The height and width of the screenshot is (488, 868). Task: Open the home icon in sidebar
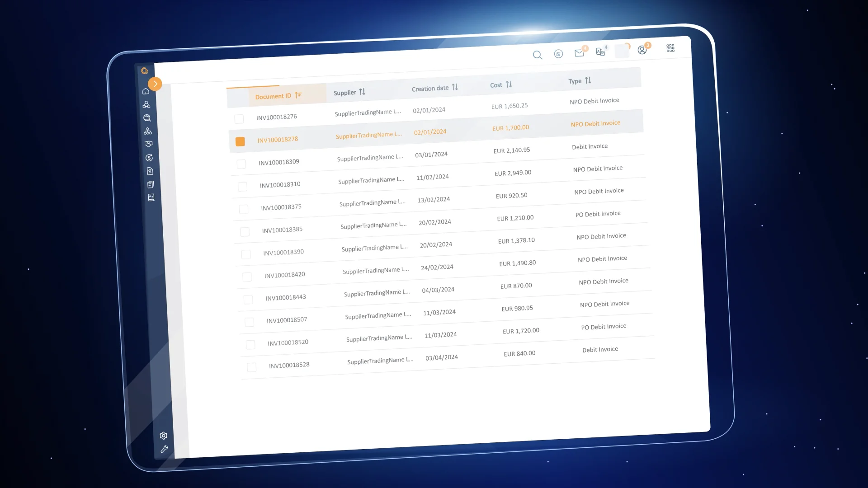coord(146,91)
